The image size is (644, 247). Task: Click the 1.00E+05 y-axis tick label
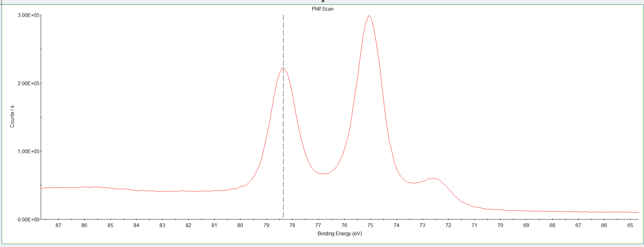(28, 151)
